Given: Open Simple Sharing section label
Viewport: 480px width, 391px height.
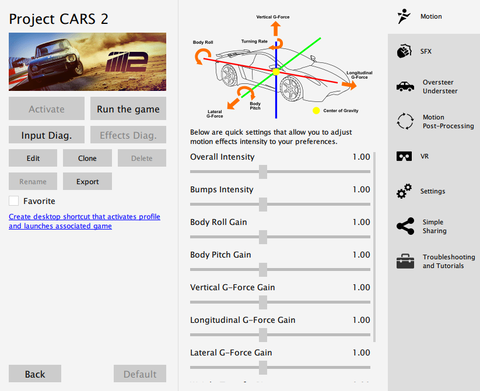Looking at the screenshot, I should (435, 226).
